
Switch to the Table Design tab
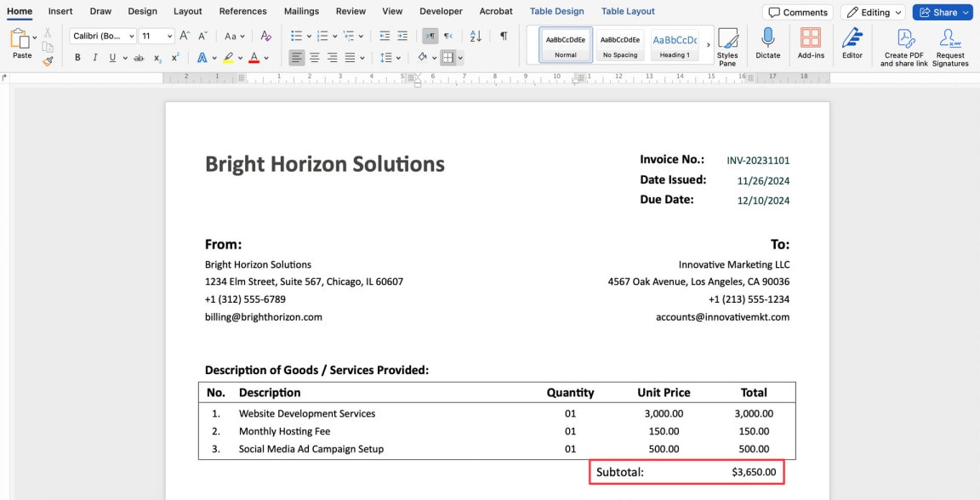coord(556,11)
